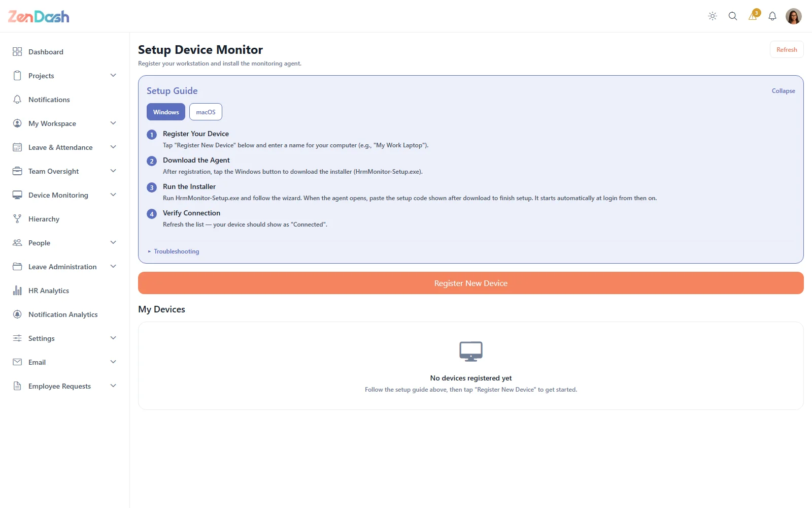Viewport: 812px width, 508px height.
Task: Open search with the magnifier icon
Action: point(733,16)
